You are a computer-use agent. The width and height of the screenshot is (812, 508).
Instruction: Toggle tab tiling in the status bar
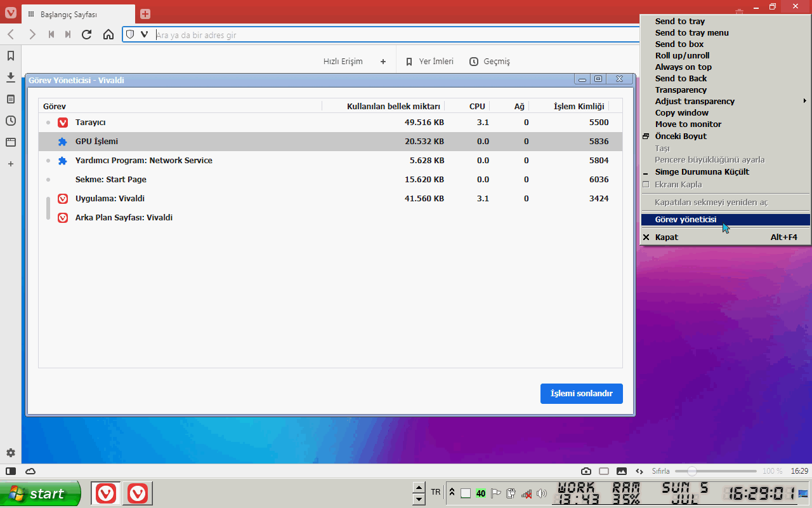point(604,471)
